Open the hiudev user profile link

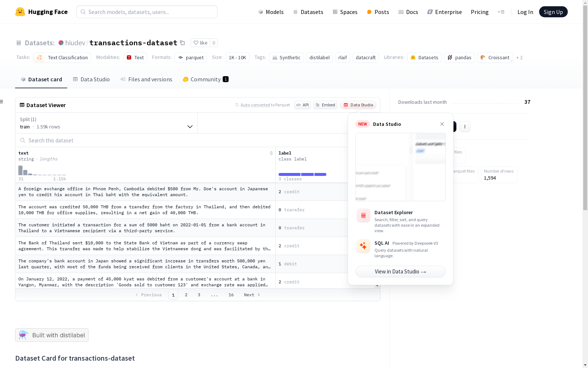point(75,43)
